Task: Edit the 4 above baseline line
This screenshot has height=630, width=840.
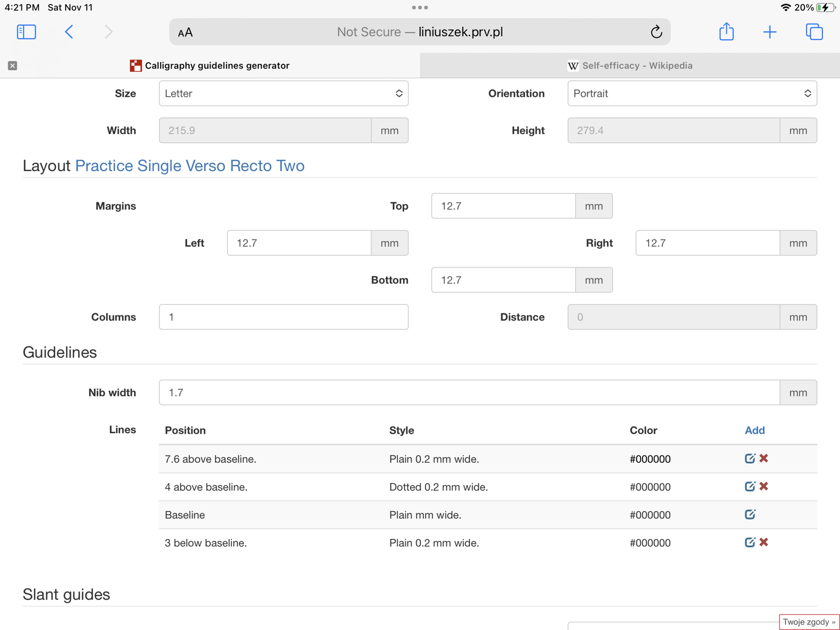Action: click(750, 486)
